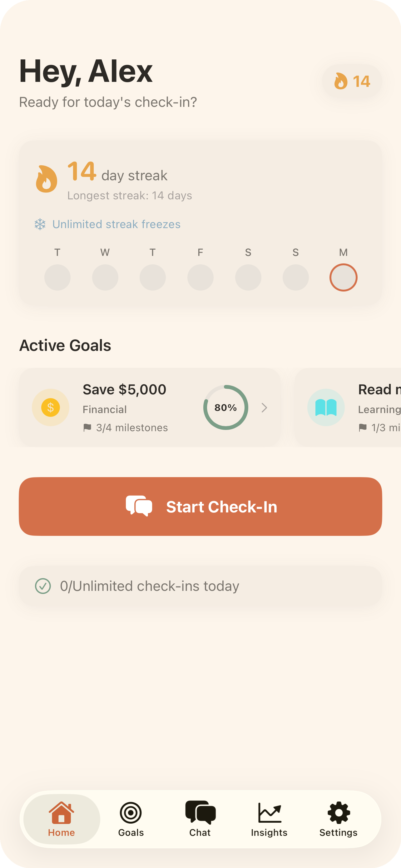Tap the dollar icon on Save $5,000 goal

[50, 407]
